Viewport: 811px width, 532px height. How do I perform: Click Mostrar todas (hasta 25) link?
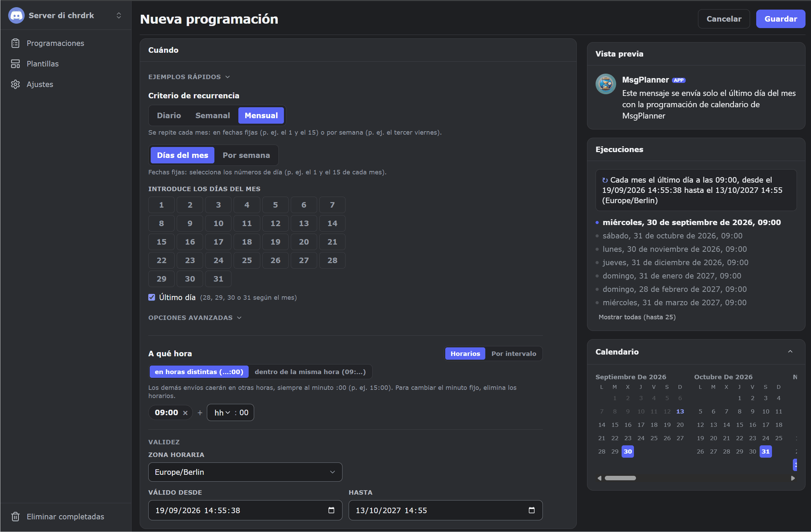click(x=637, y=317)
